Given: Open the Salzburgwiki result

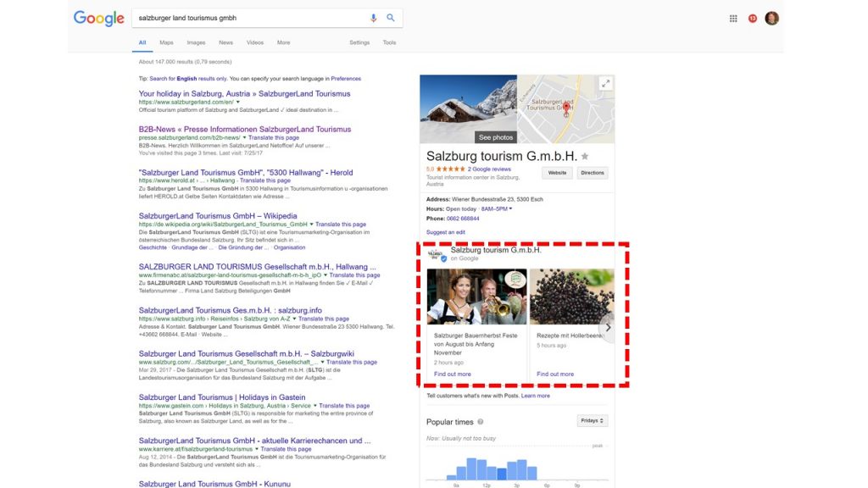Looking at the screenshot, I should tap(247, 353).
